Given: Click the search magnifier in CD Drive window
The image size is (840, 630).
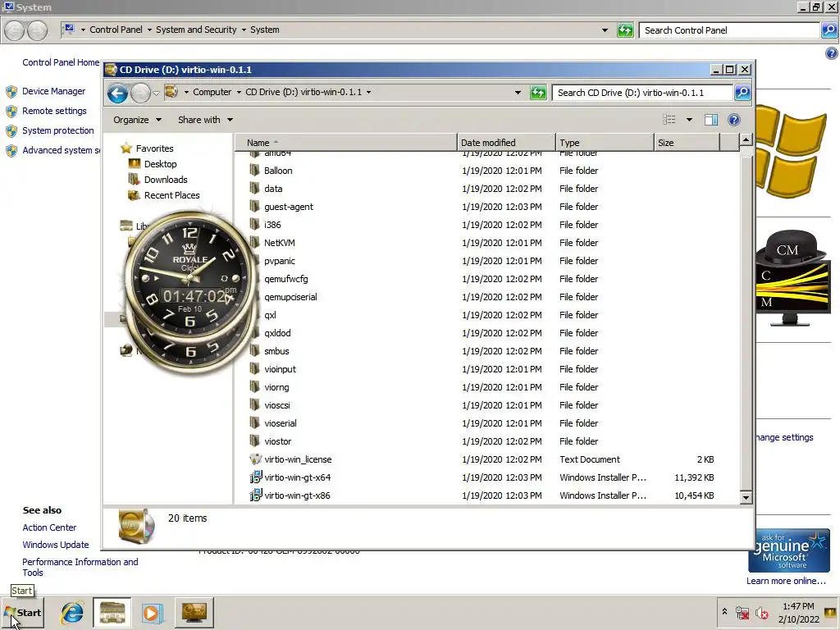Looking at the screenshot, I should pos(742,93).
